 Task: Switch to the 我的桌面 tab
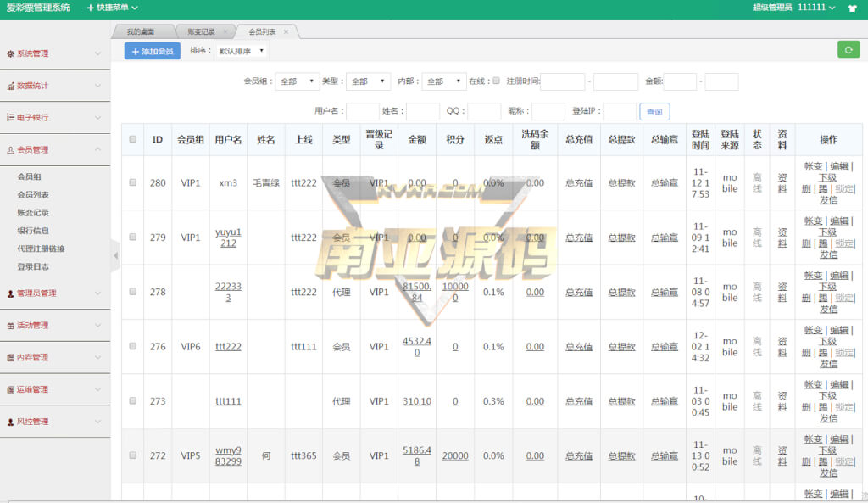[141, 32]
